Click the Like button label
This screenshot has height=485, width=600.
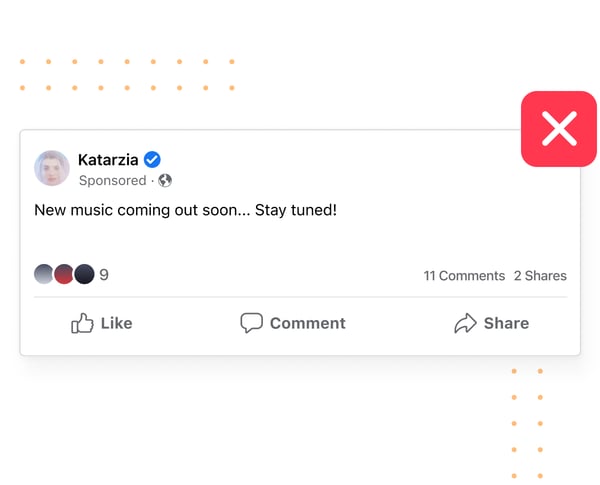click(x=117, y=323)
